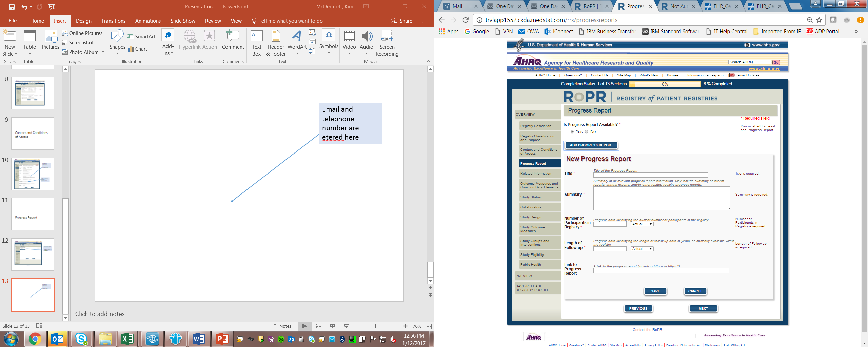868x347 pixels.
Task: Open the Actual dropdown for Length of Follow-up
Action: (x=642, y=249)
